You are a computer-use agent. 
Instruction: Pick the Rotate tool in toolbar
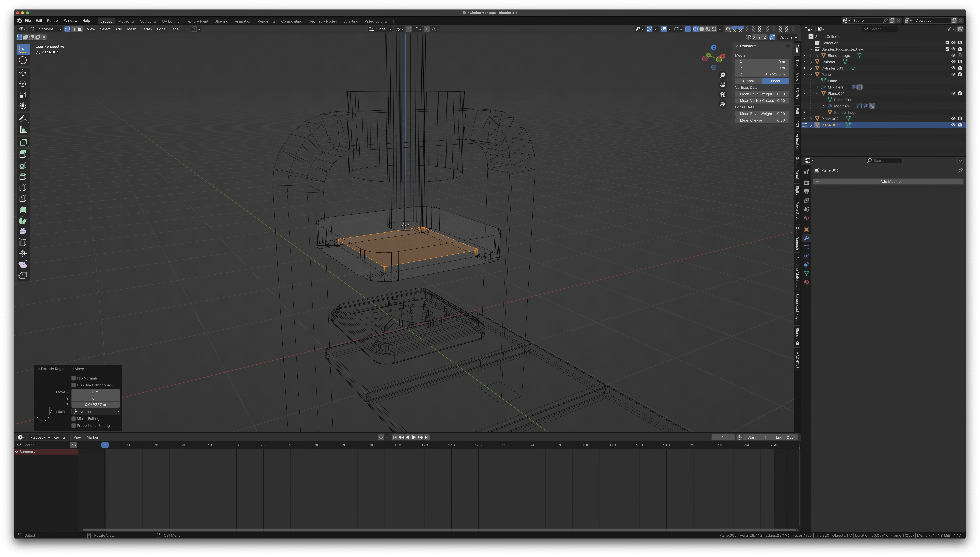point(23,84)
